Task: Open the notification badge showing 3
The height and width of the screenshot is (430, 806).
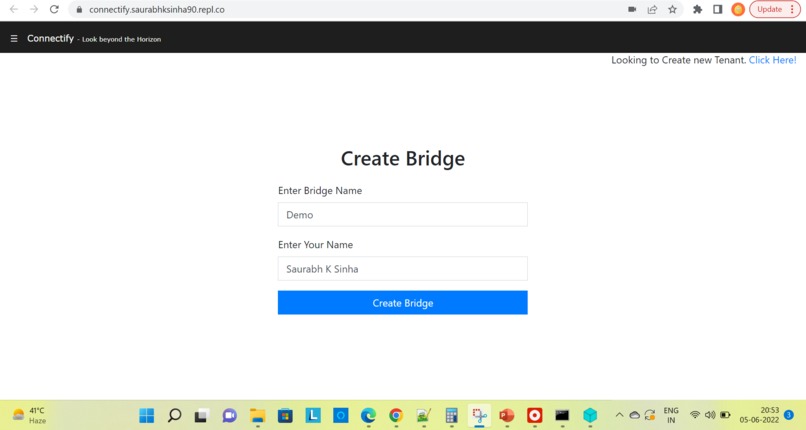Action: (789, 415)
